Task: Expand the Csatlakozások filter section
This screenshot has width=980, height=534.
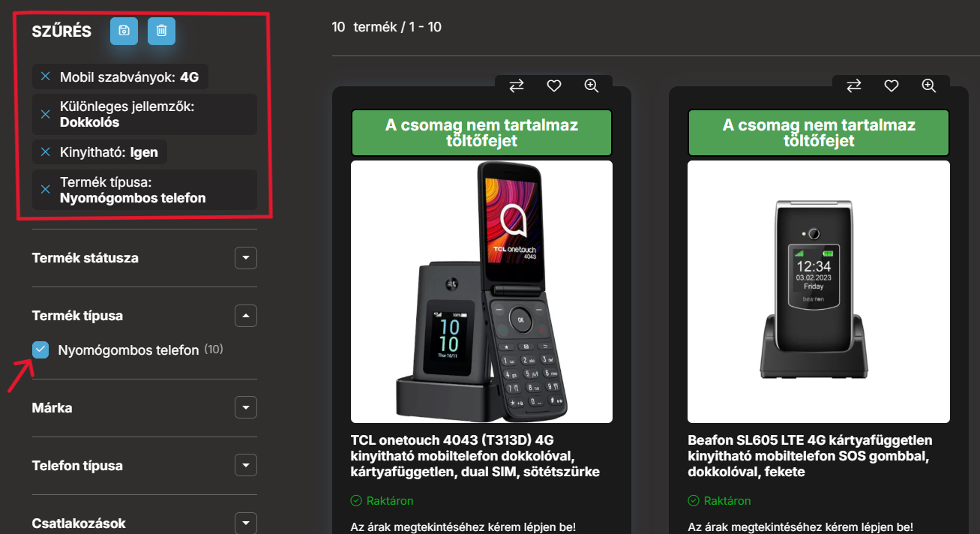Action: coord(246,523)
